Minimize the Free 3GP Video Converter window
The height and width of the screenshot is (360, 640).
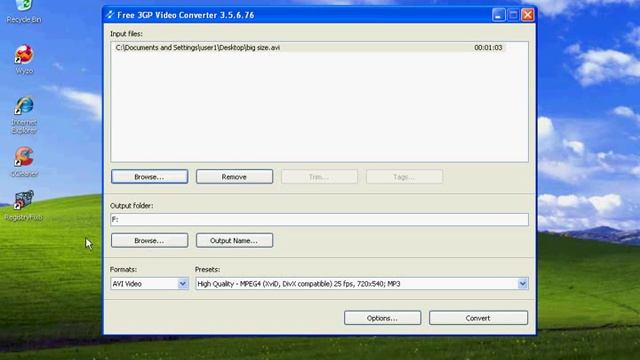(498, 15)
